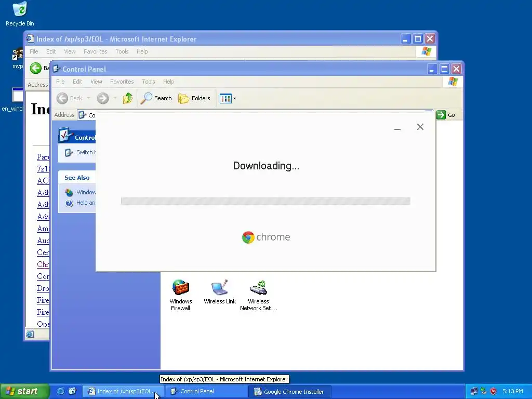The image size is (532, 399).
Task: Click the Forward arrow in Control Panel toolbar
Action: coord(103,98)
